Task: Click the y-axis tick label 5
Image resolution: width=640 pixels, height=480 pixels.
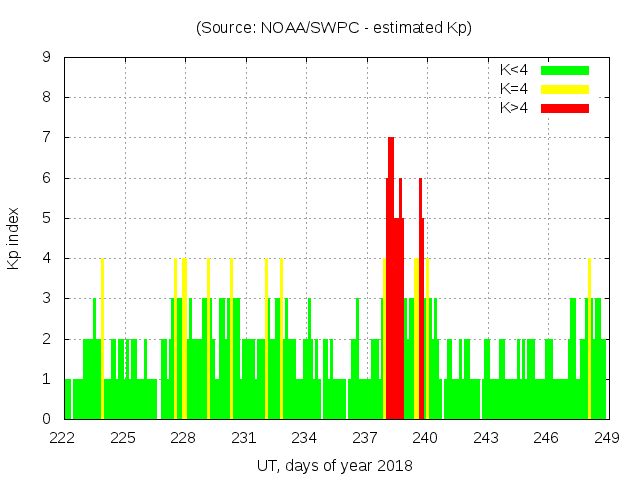Action: click(x=46, y=218)
